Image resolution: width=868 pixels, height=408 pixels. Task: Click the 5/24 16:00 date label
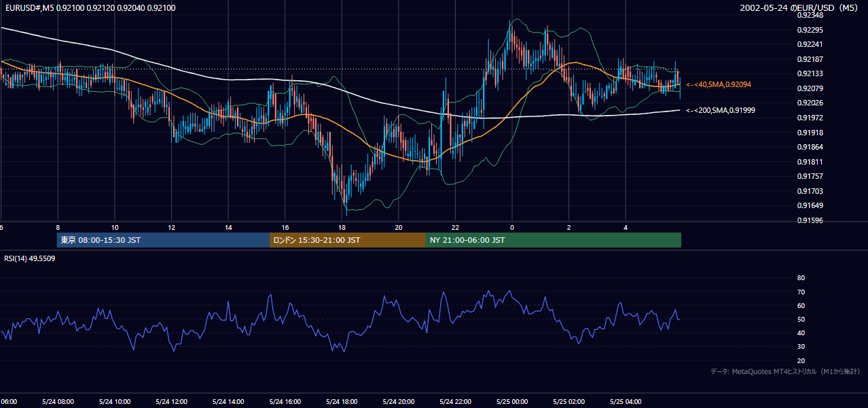pos(285,402)
